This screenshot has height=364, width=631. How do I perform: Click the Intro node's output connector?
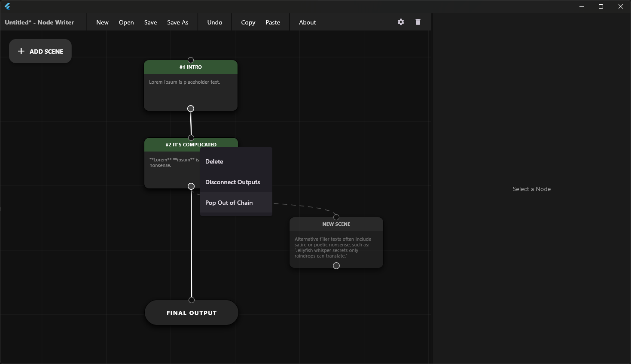click(x=191, y=109)
